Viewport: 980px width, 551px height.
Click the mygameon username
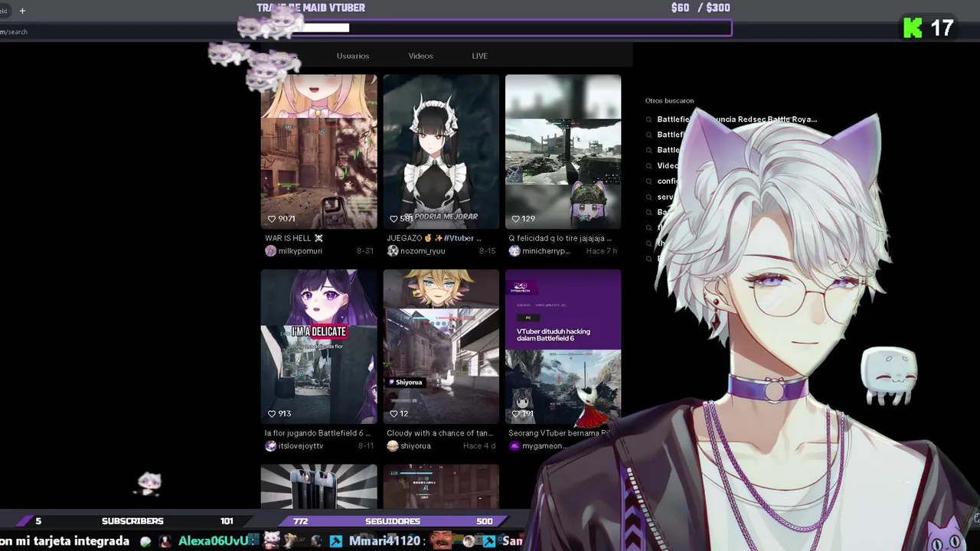[x=544, y=446]
